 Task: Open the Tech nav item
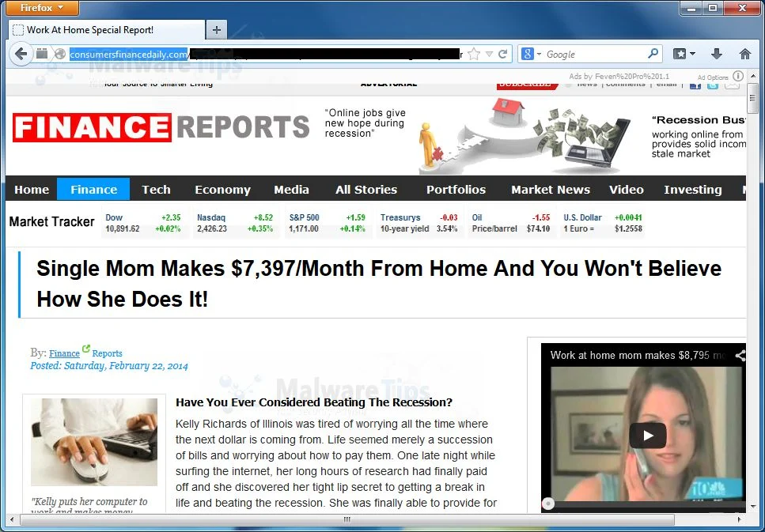click(156, 189)
